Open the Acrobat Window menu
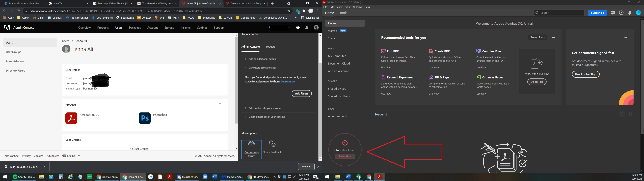 357,7
